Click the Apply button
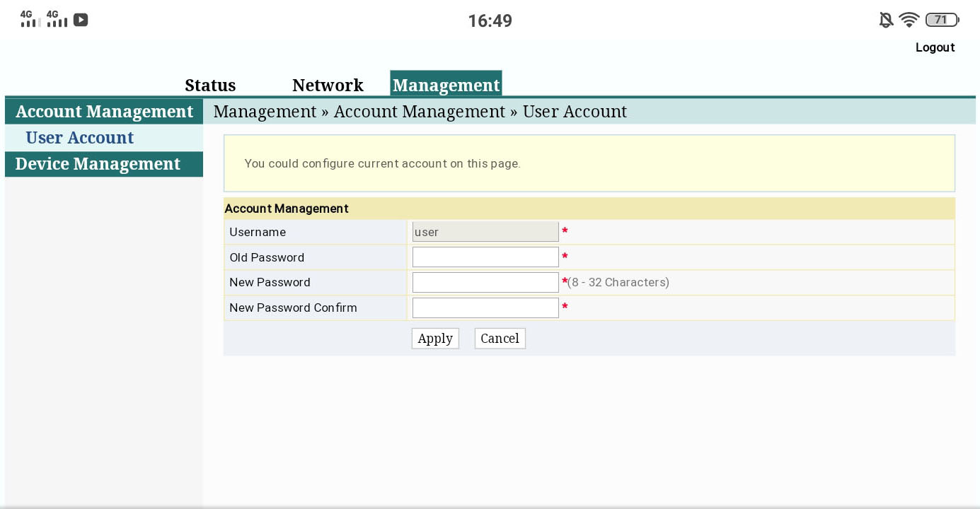Image resolution: width=980 pixels, height=509 pixels. click(x=435, y=339)
